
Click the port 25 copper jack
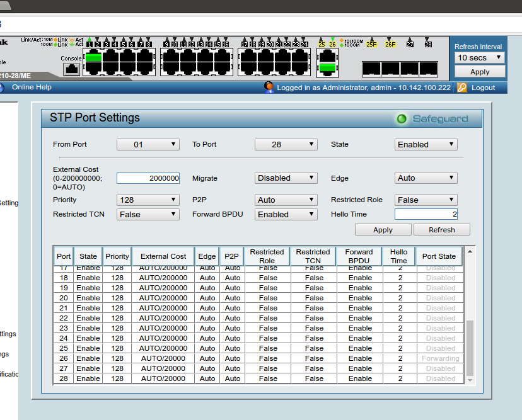coord(327,56)
